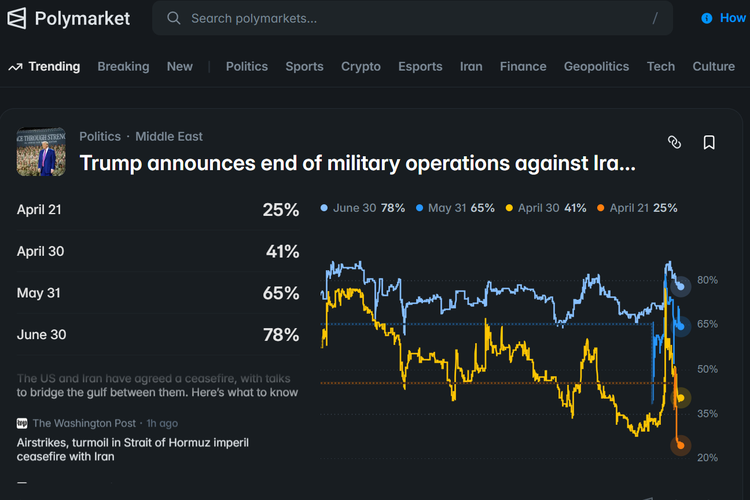Open the Middle East tag link
This screenshot has height=500, width=750.
point(169,136)
